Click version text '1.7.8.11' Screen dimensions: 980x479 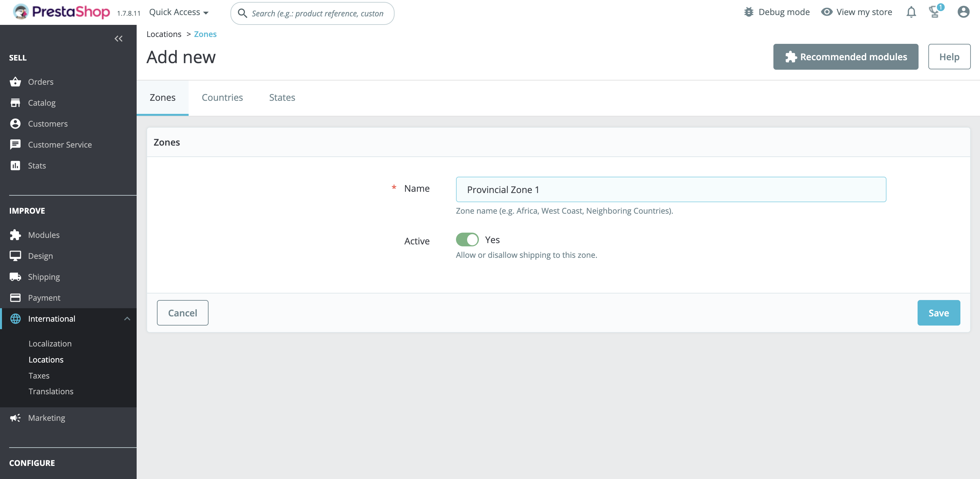128,13
